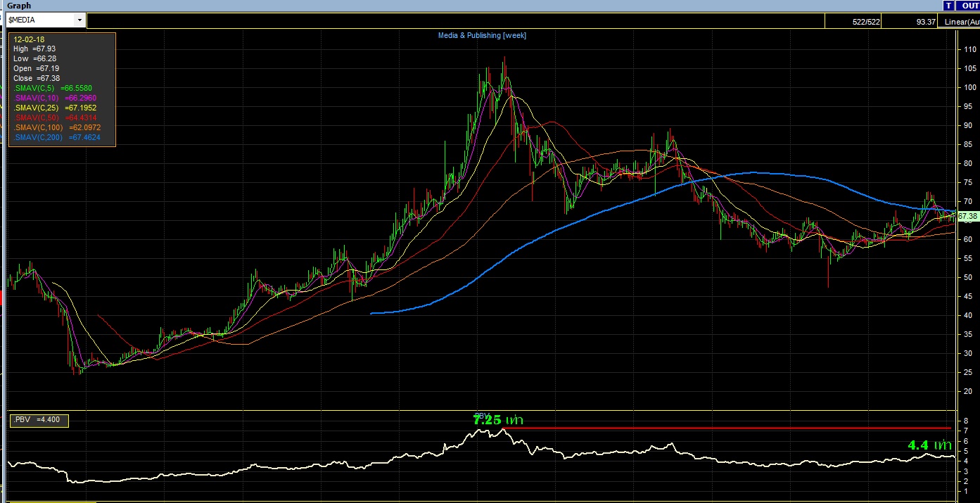Screen dimensions: 980x503
Task: Select the SMAV(C,100) indicator legend
Action: click(x=56, y=128)
